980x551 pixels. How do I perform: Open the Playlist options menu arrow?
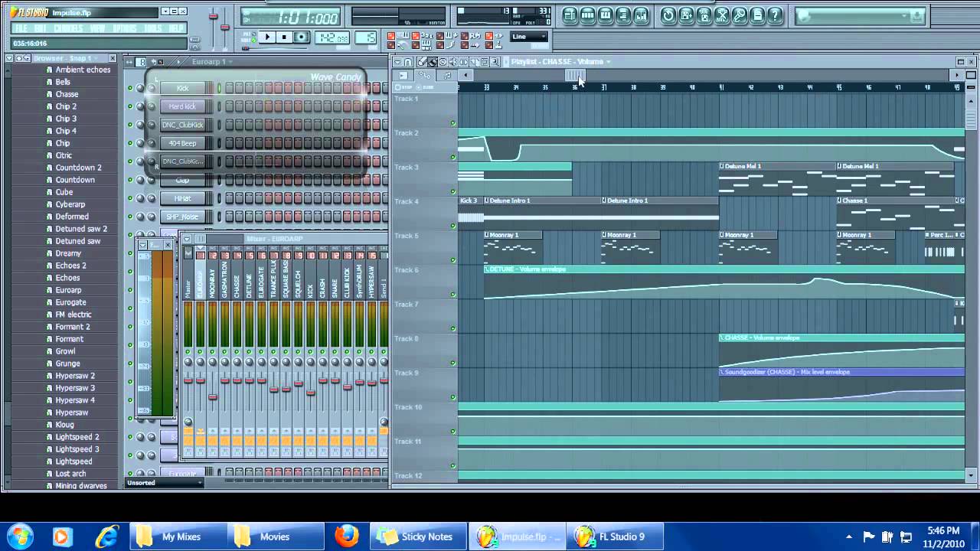(x=397, y=62)
